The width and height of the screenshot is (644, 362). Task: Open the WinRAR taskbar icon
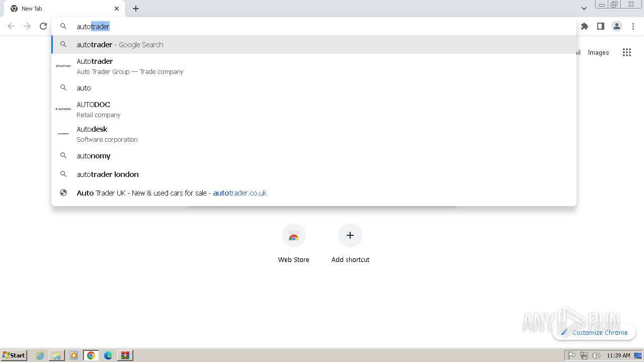click(x=125, y=355)
